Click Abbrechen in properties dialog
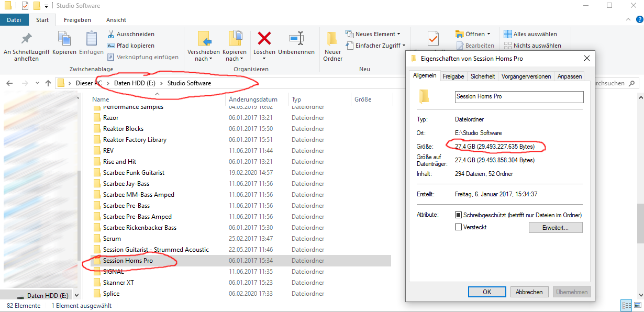 click(529, 292)
